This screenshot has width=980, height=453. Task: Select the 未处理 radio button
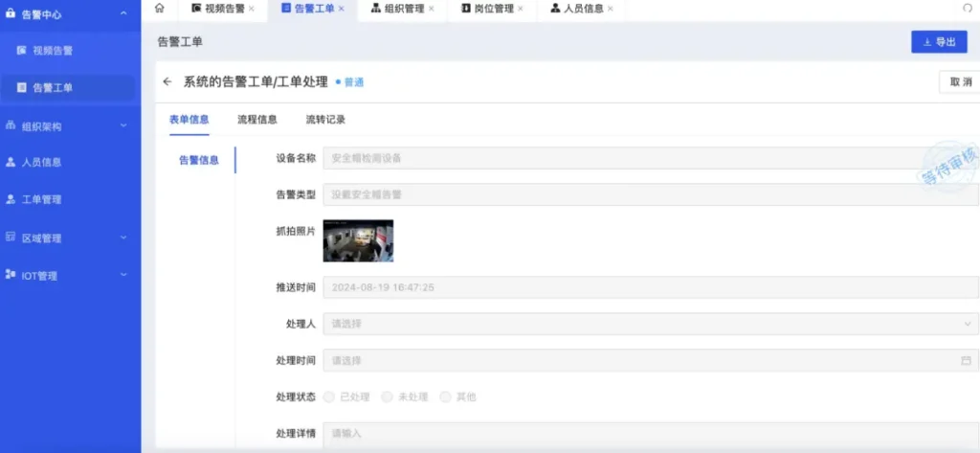tap(387, 396)
